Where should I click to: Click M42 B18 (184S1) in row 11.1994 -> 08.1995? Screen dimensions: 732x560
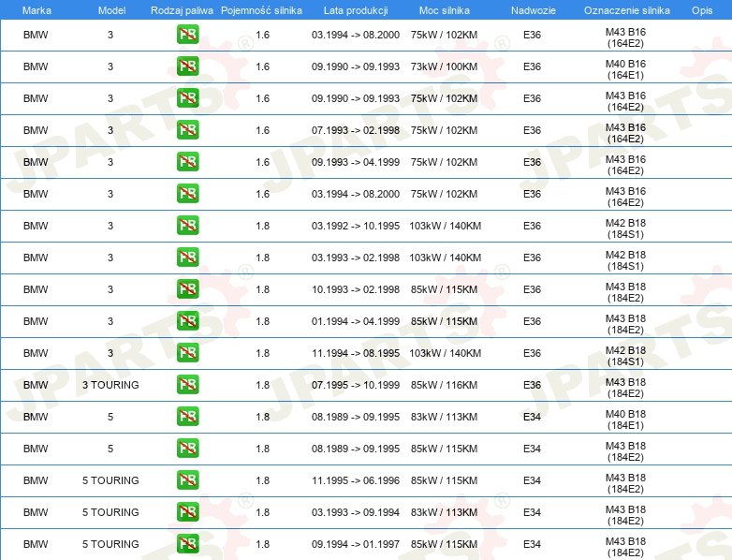(625, 356)
